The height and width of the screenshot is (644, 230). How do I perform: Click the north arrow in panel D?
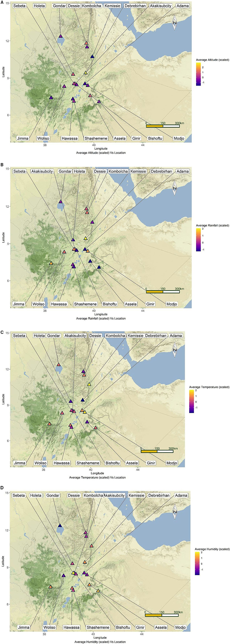click(x=175, y=512)
